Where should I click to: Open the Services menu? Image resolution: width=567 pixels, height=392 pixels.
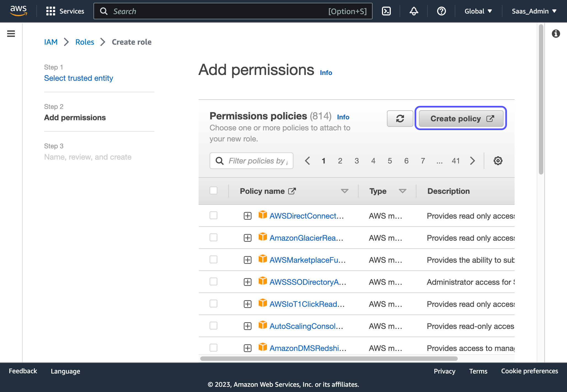[65, 11]
